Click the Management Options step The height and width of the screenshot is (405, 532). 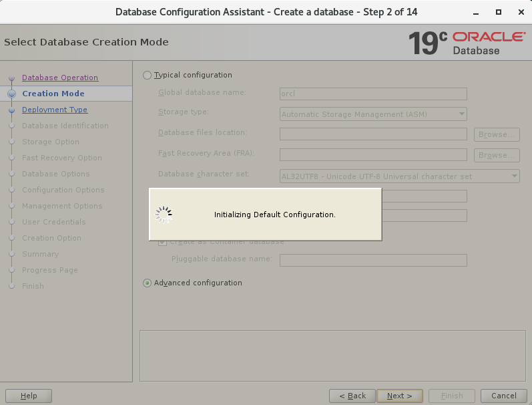pos(62,206)
